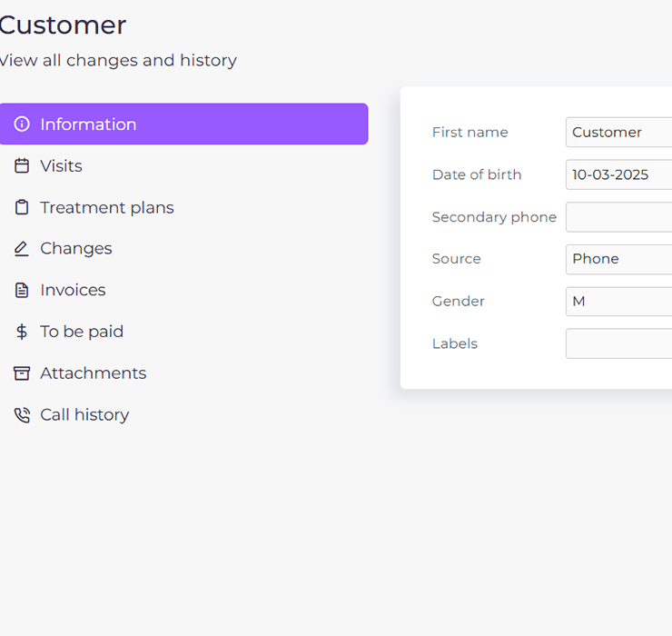Click the Invoices document icon
Viewport: 672px width, 636px height.
pos(22,291)
